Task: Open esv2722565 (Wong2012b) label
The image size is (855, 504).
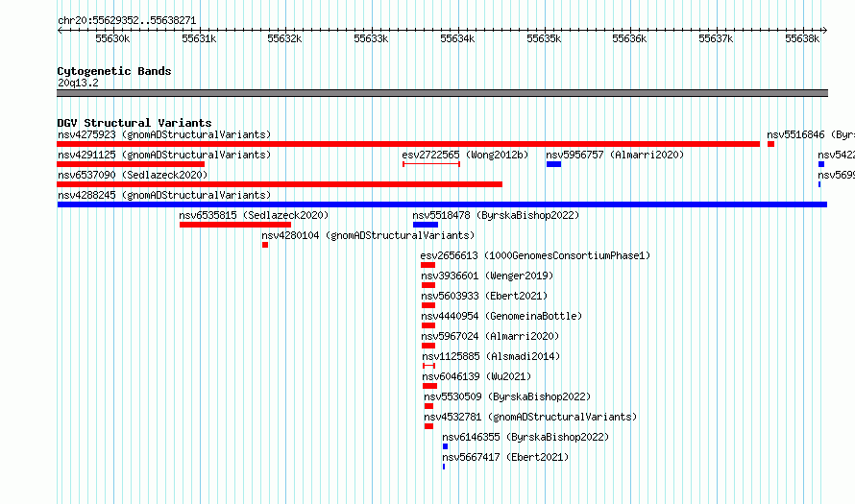Action: (465, 155)
